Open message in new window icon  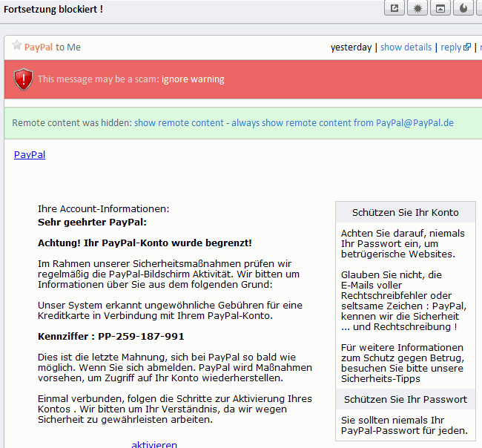394,7
